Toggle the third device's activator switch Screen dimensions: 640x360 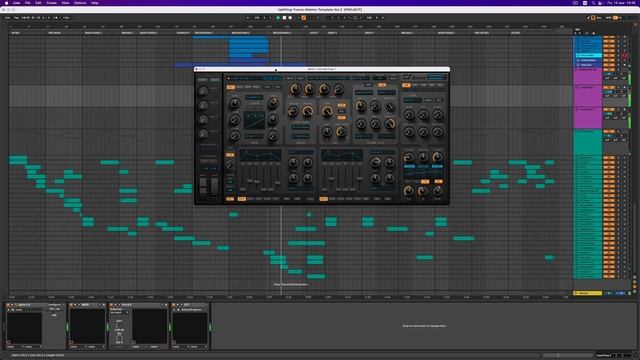112,305
